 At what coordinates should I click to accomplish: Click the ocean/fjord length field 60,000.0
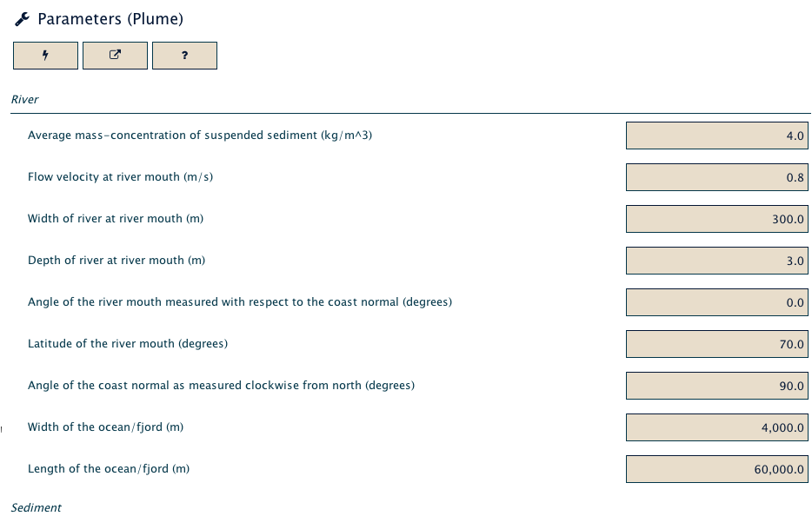716,469
